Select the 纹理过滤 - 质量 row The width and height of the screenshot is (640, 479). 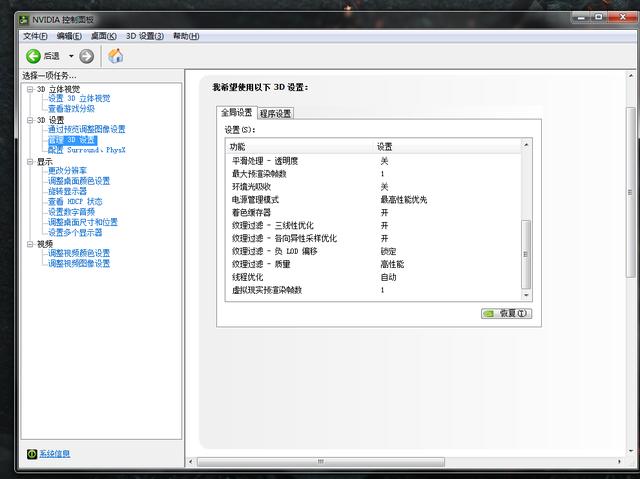pos(373,264)
